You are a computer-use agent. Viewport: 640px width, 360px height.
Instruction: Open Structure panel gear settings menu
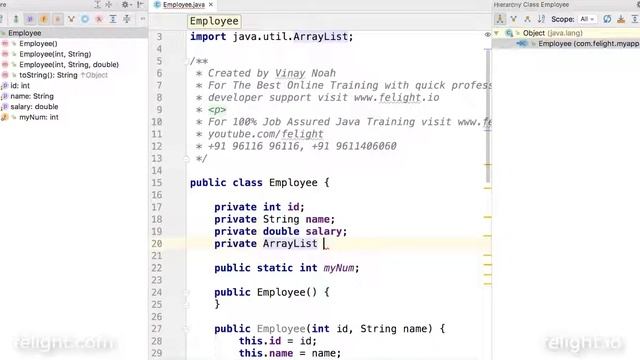[126, 4]
